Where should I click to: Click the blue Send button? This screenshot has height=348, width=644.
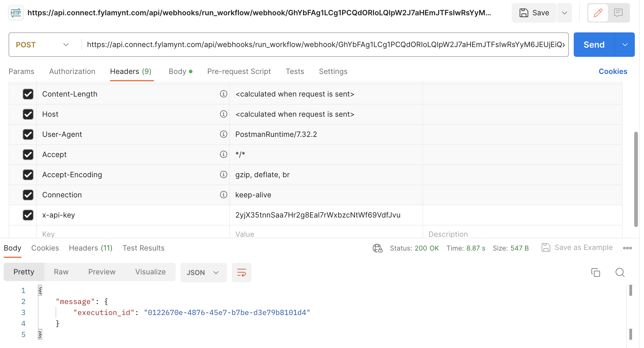[594, 45]
